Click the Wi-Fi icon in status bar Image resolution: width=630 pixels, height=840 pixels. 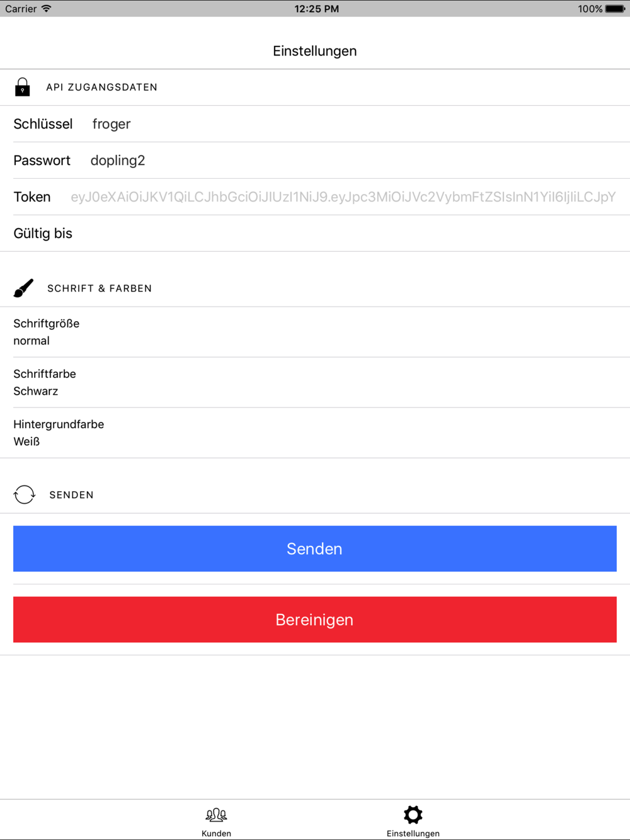[x=47, y=9]
